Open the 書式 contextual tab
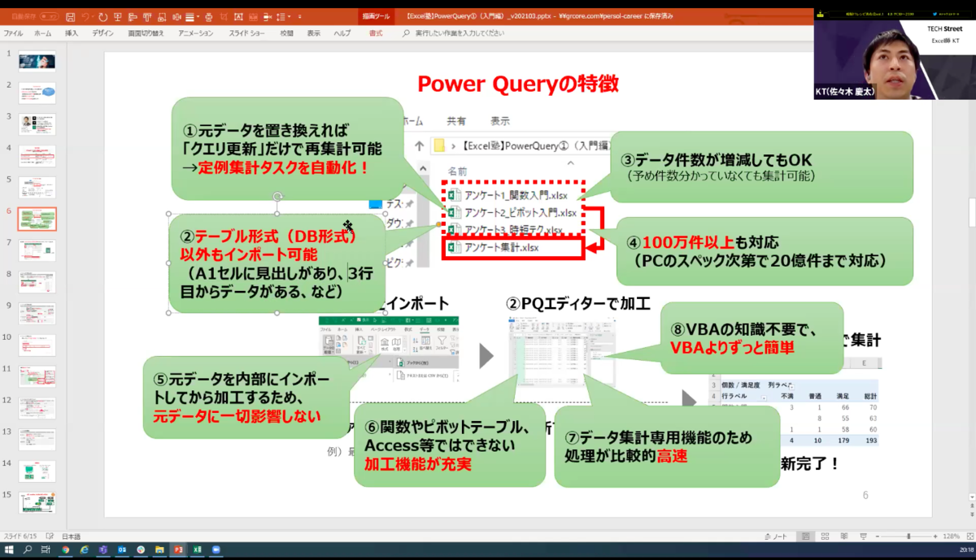 [376, 33]
